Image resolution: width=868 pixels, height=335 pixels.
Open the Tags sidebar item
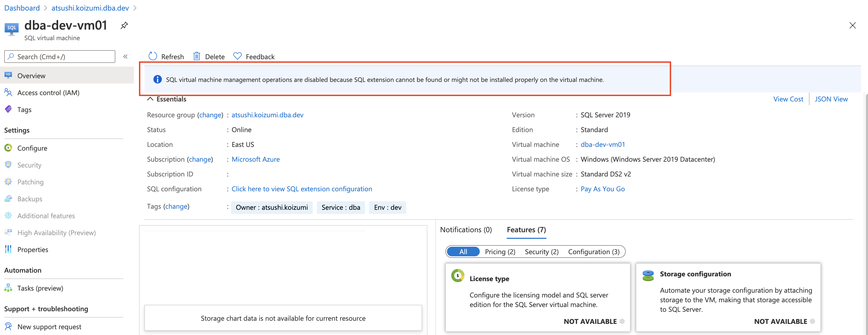click(x=24, y=109)
